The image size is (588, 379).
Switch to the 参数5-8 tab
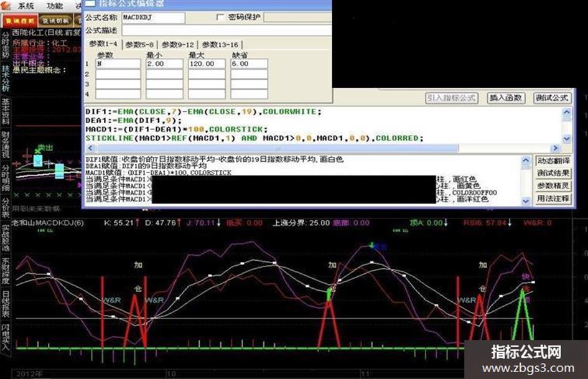[141, 44]
